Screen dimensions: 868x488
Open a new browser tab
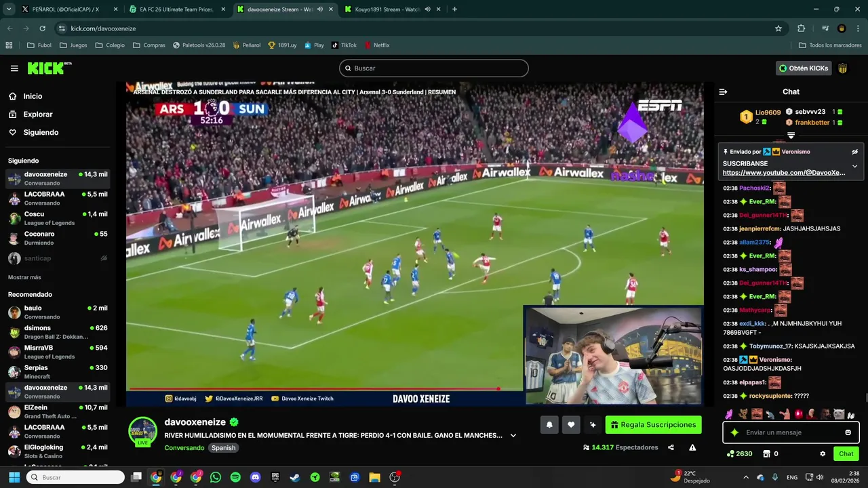coord(454,9)
